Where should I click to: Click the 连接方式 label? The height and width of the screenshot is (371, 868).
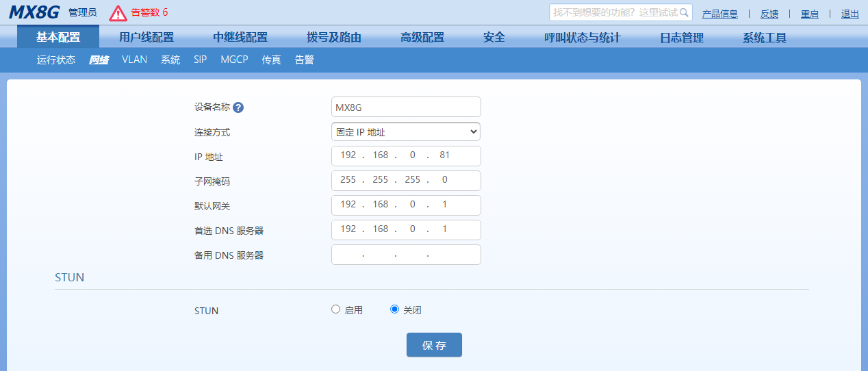(x=212, y=132)
